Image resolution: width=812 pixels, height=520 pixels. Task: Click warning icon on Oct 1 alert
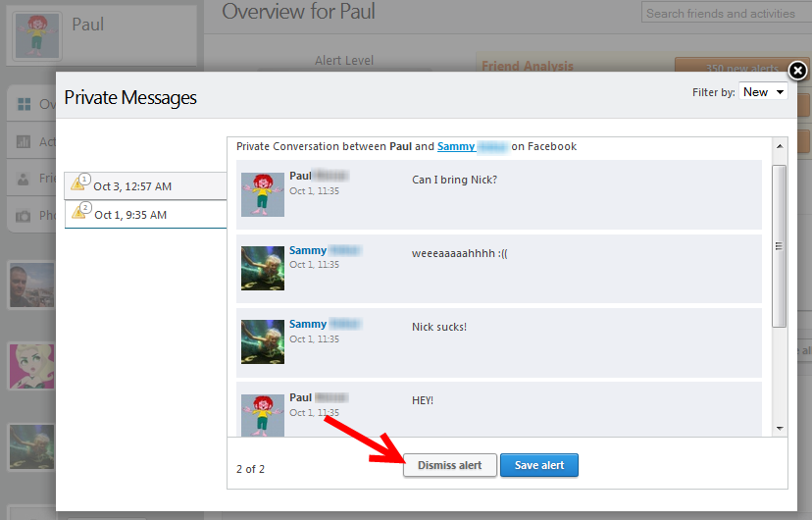point(79,213)
